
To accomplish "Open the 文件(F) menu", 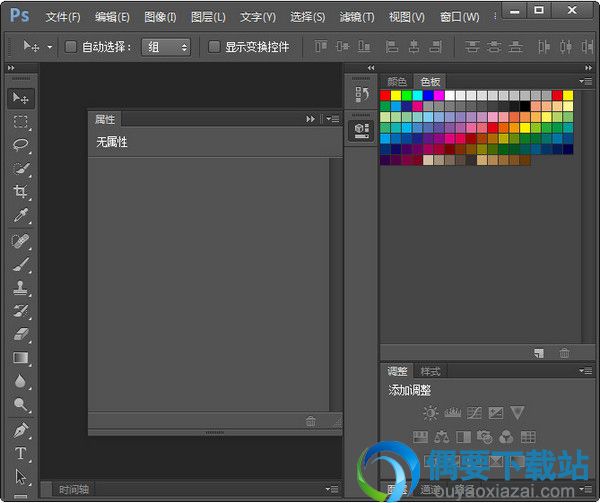I will tap(63, 17).
